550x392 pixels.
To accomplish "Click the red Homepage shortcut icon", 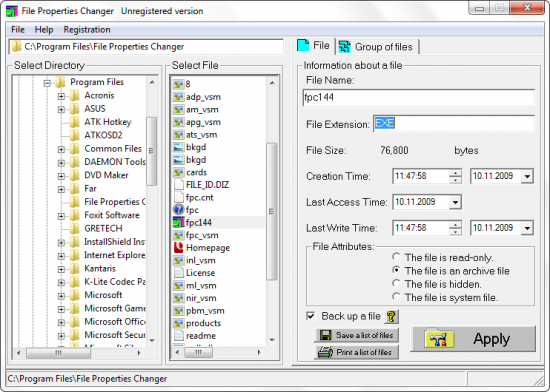I will [x=179, y=247].
